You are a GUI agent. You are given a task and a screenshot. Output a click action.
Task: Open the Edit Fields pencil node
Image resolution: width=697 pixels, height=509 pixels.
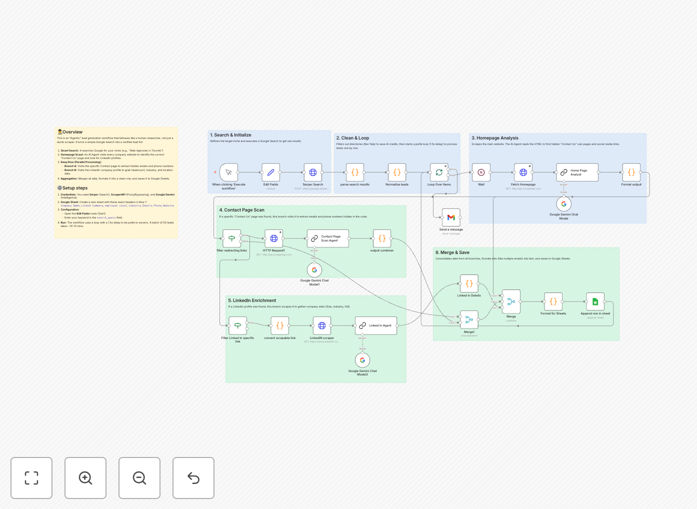pos(271,172)
